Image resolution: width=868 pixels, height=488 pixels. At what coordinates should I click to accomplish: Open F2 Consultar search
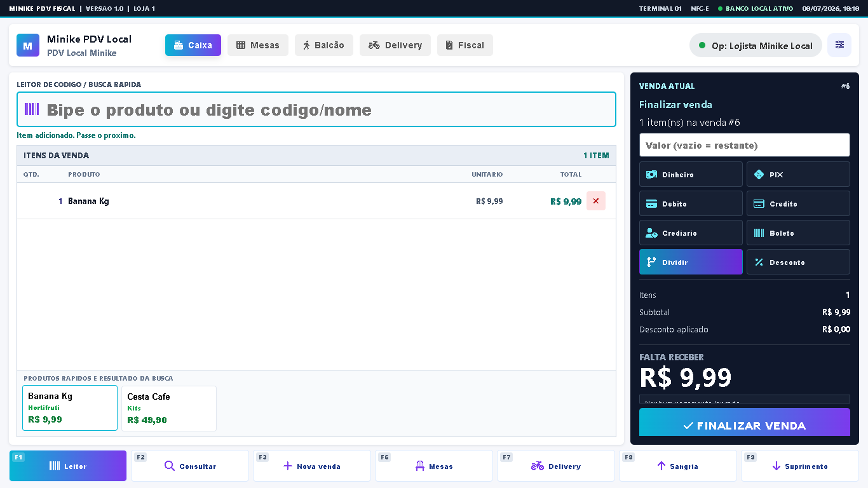(x=190, y=466)
